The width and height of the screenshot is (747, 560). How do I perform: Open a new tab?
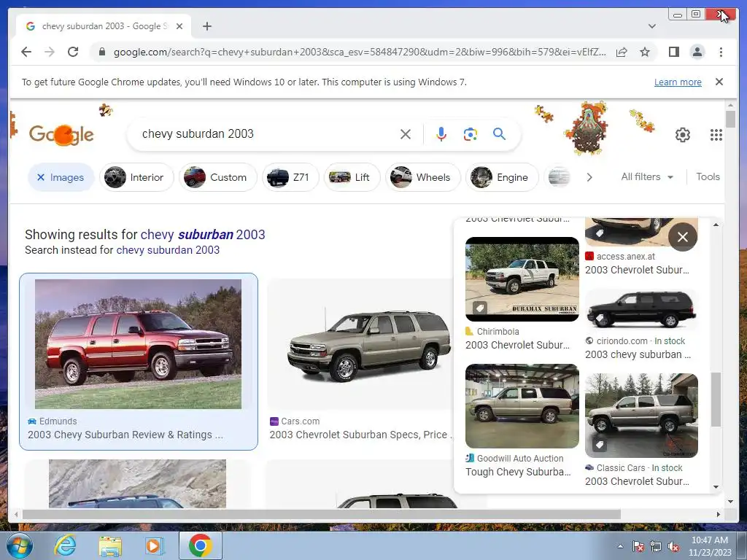[206, 26]
